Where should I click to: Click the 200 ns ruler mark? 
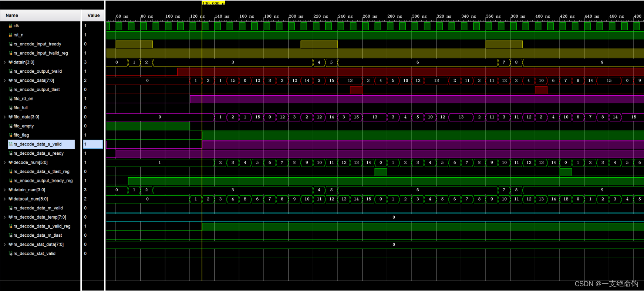296,16
